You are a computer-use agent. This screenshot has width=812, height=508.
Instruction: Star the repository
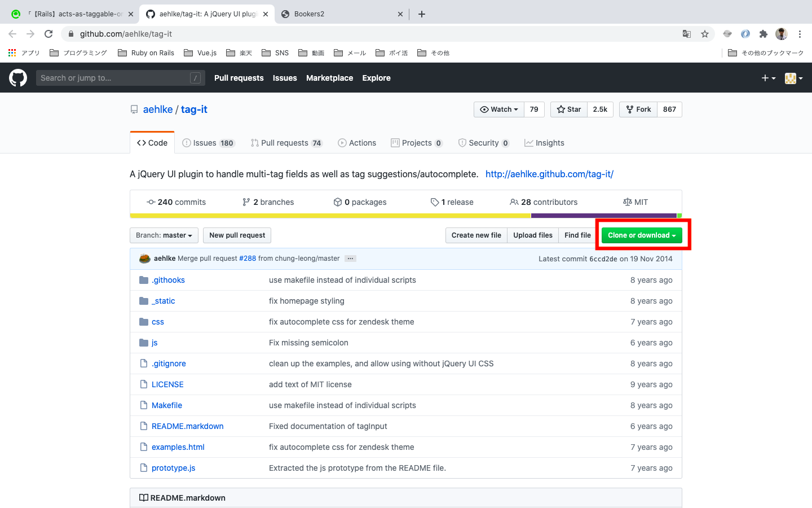[x=569, y=110]
